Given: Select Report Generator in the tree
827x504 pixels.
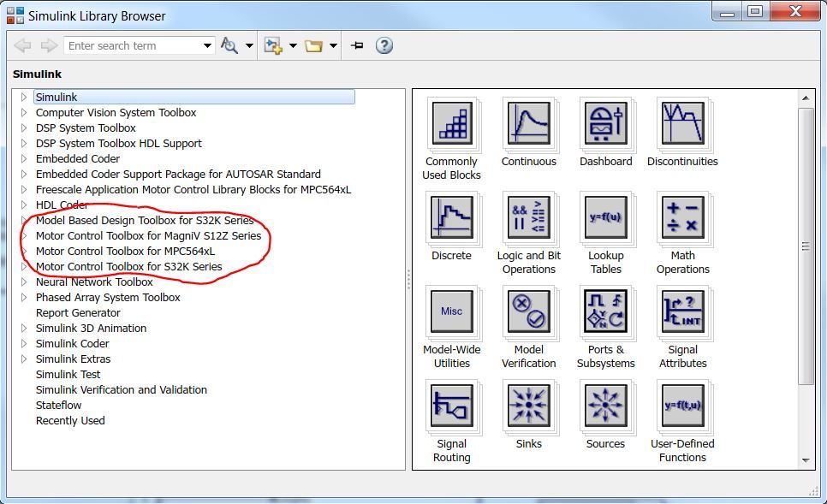Looking at the screenshot, I should pyautogui.click(x=78, y=312).
